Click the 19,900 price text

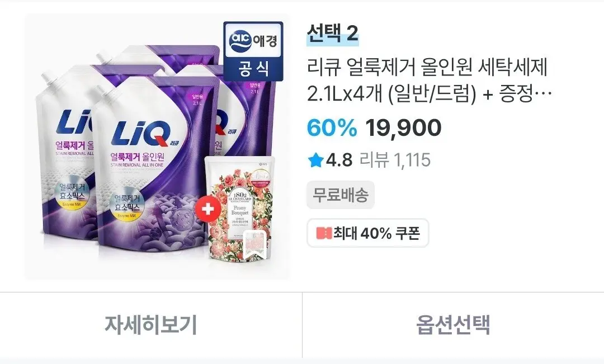403,127
